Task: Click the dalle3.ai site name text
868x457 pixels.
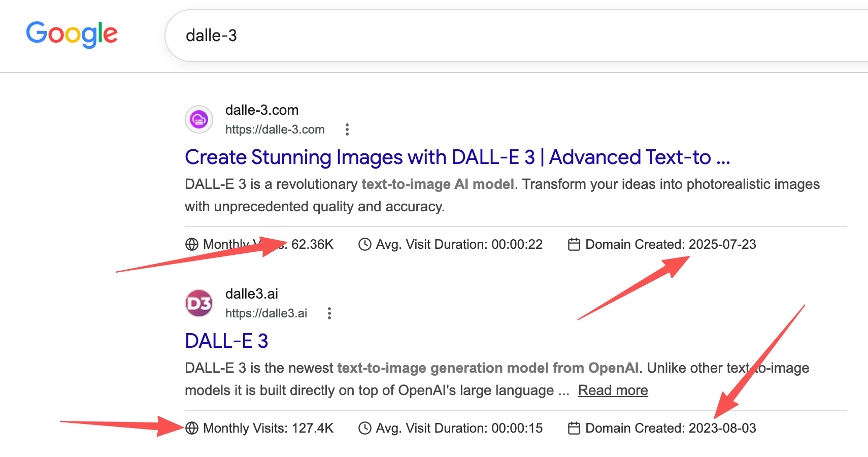Action: click(x=252, y=294)
